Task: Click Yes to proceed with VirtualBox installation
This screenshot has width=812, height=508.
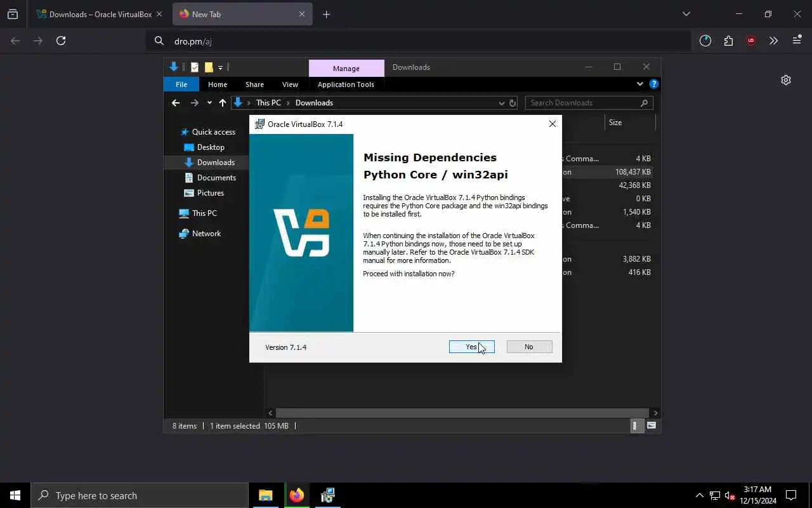Action: click(x=471, y=347)
